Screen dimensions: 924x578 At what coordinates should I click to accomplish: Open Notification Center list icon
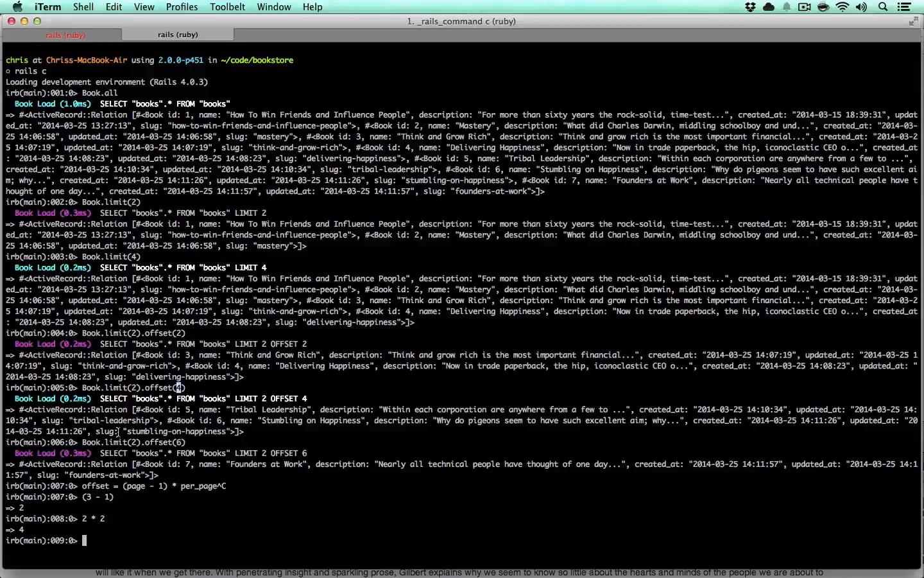point(904,7)
